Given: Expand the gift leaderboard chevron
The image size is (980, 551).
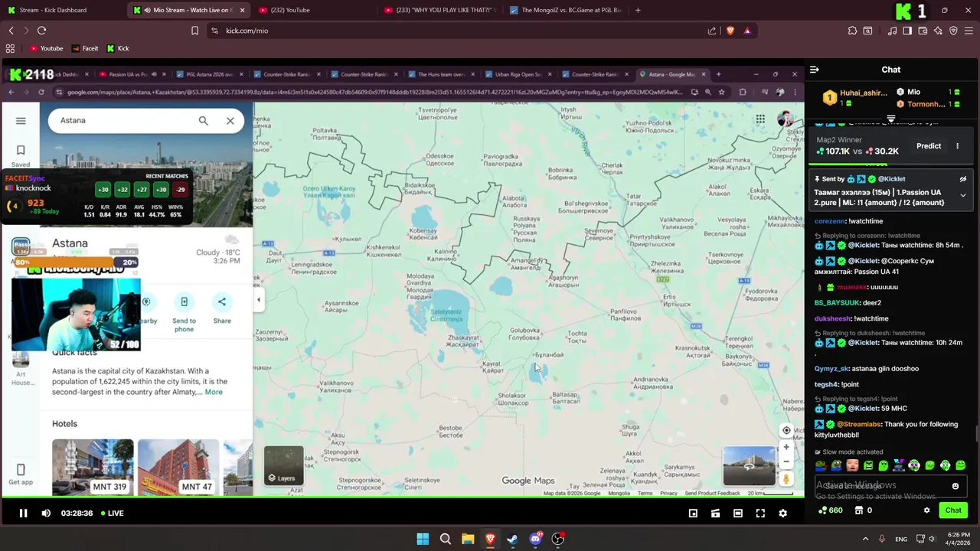Looking at the screenshot, I should 891,119.
